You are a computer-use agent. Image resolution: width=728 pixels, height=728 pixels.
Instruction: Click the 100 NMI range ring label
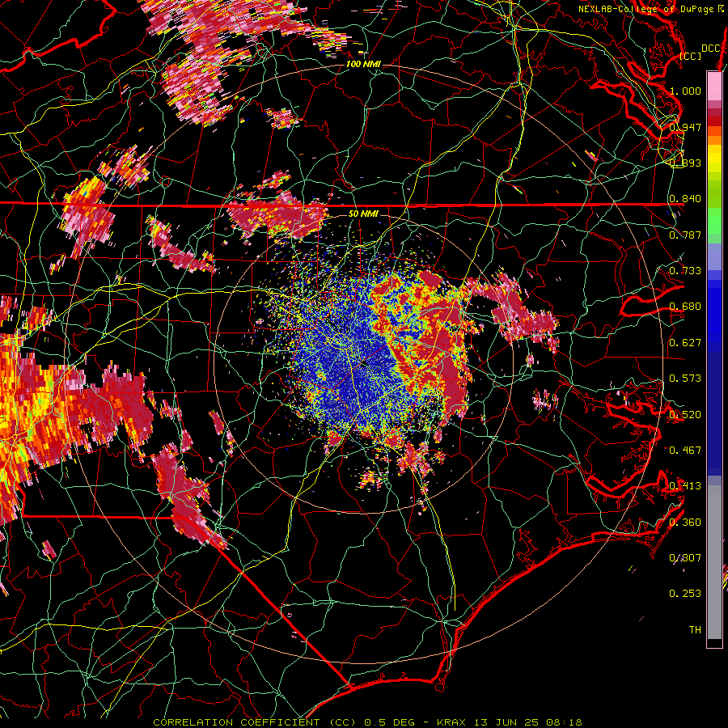tap(363, 64)
